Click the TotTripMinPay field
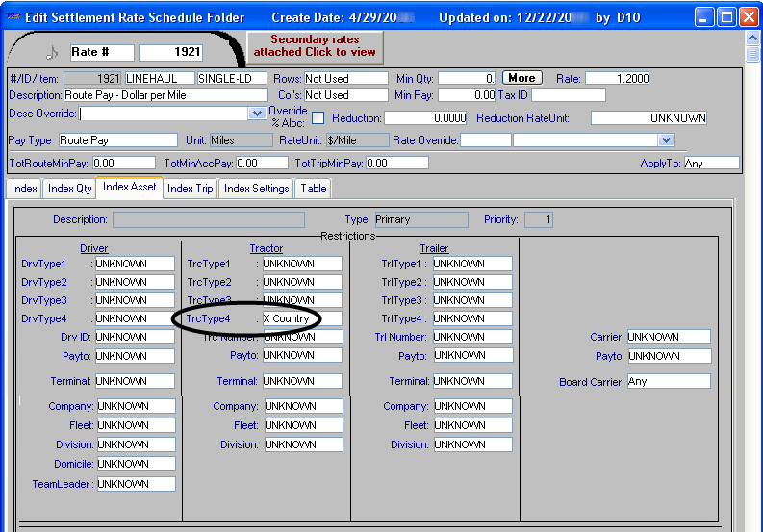Image resolution: width=763 pixels, height=532 pixels. [x=397, y=163]
